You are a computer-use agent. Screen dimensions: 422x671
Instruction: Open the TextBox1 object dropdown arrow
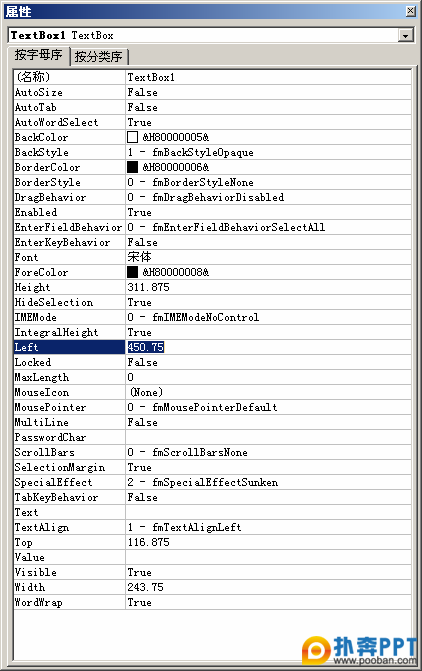click(x=405, y=35)
